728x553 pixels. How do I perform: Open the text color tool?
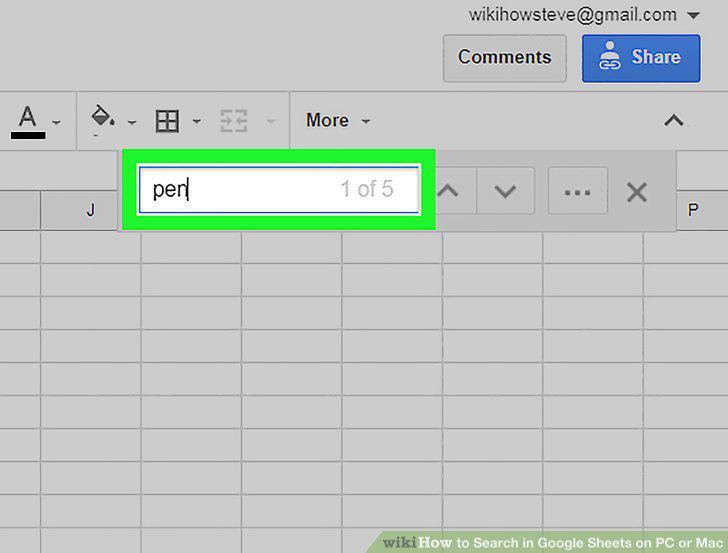(28, 122)
